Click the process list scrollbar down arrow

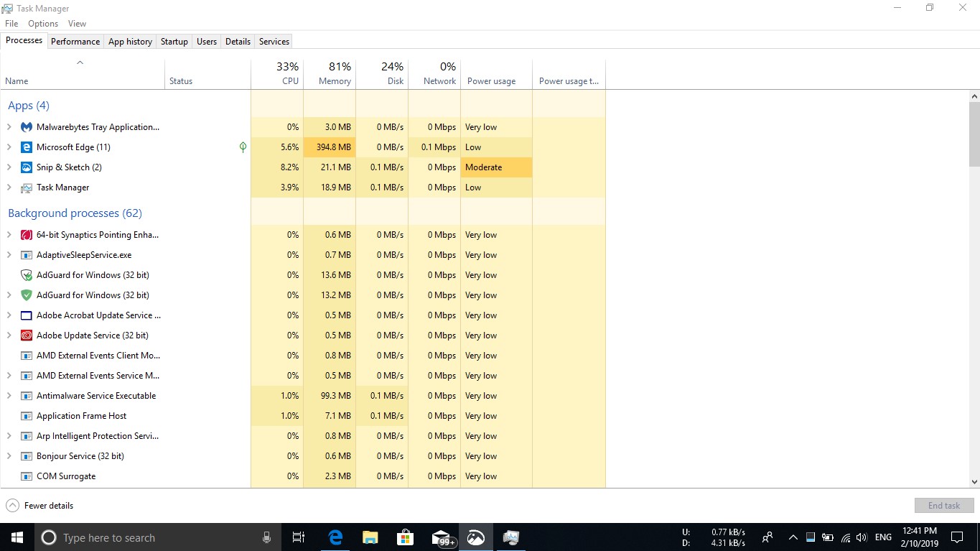[974, 482]
